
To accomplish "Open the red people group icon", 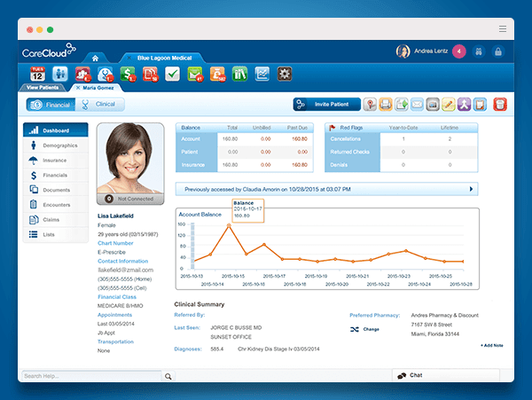I will click(82, 74).
